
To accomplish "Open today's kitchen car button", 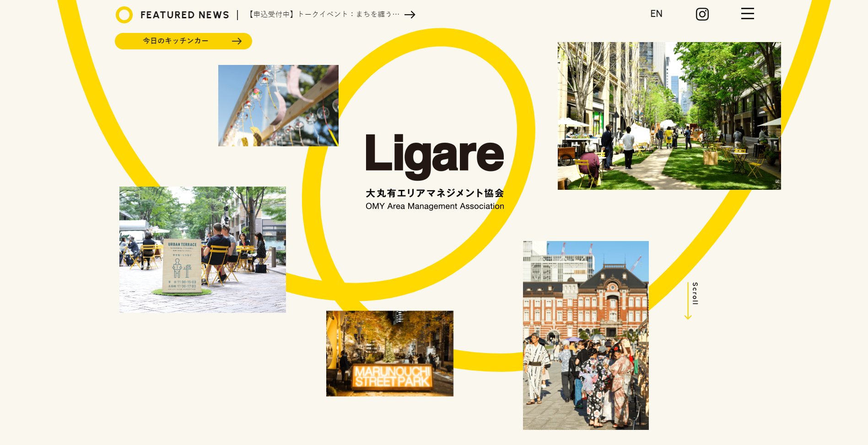I will click(x=183, y=41).
